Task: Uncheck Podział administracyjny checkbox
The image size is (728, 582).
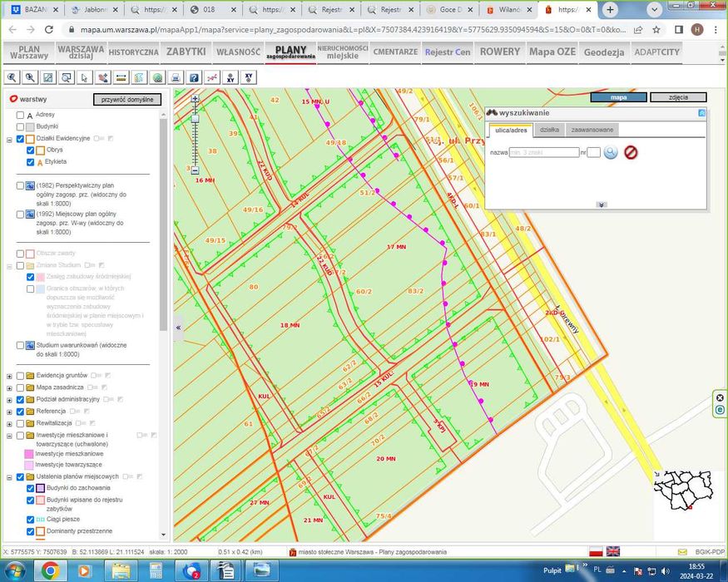Action: click(20, 400)
